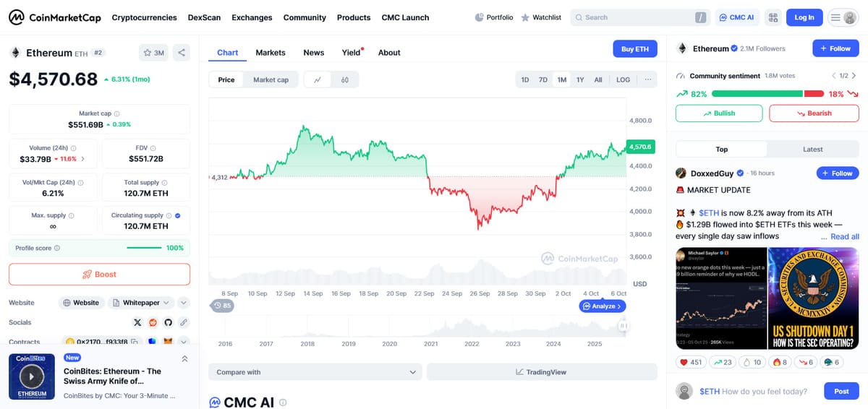Click the year timeline range slider handle
The image size is (868, 409).
[623, 327]
